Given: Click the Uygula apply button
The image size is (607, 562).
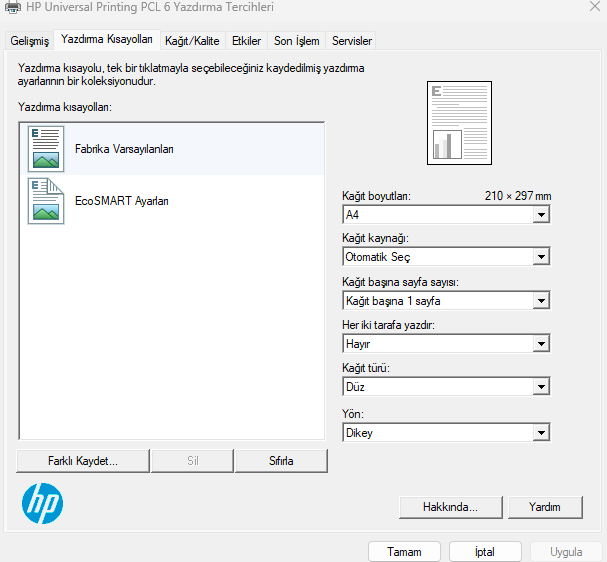Looking at the screenshot, I should (566, 551).
